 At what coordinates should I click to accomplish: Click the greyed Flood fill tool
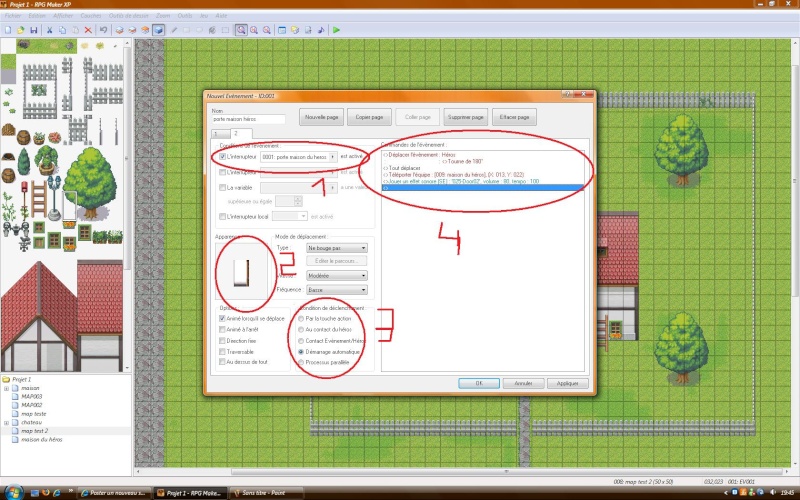pos(212,30)
